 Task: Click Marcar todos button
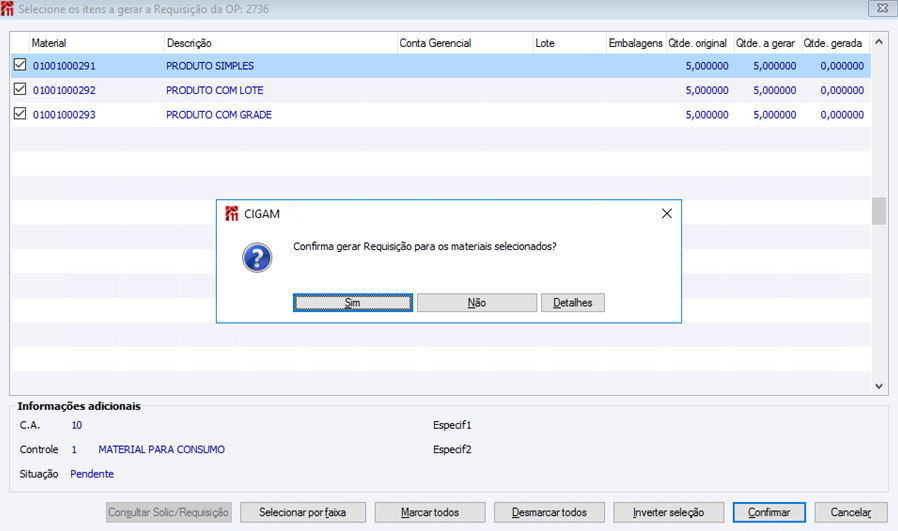tap(430, 512)
